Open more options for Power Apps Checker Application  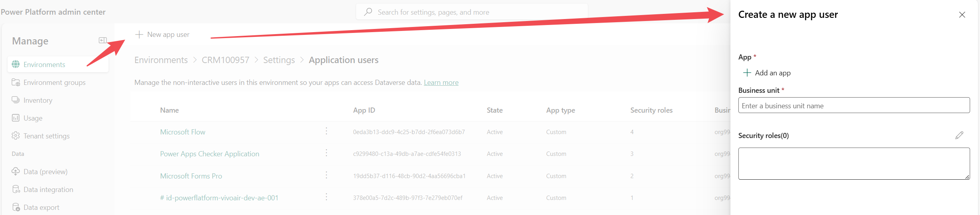[326, 153]
